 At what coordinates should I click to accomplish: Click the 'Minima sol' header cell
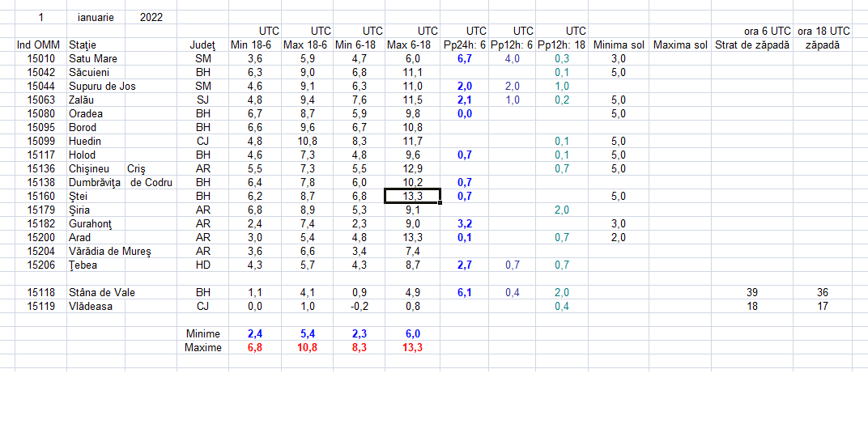click(619, 45)
